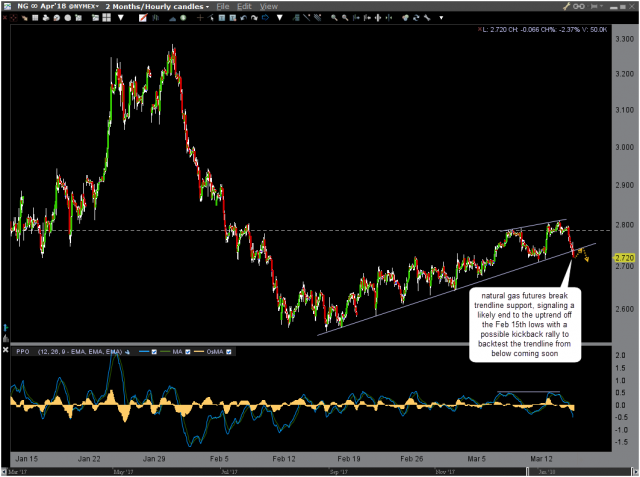Image resolution: width=640 pixels, height=477 pixels.
Task: Open the File menu
Action: (223, 7)
